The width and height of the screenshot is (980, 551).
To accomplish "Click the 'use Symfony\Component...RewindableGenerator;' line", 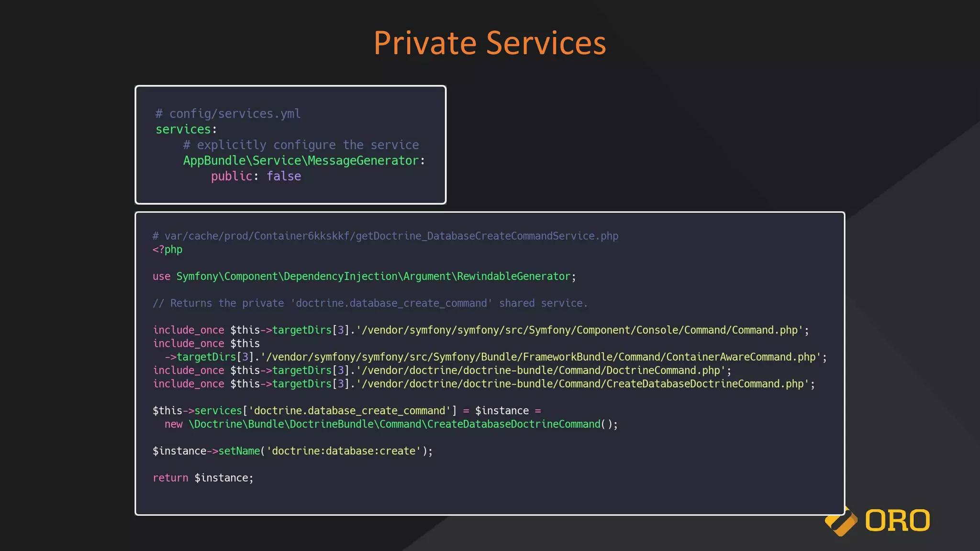I will click(364, 276).
